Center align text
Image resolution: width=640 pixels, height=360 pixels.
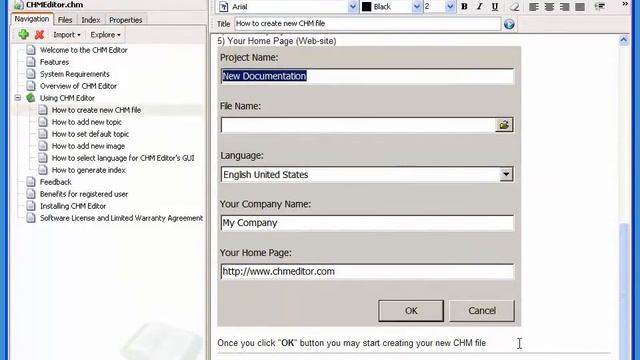click(549, 7)
